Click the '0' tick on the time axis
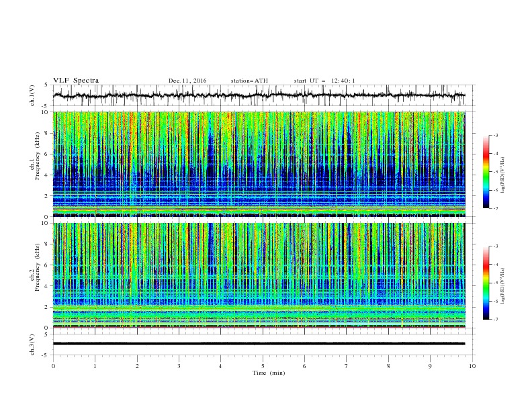This screenshot has width=532, height=411. click(53, 366)
